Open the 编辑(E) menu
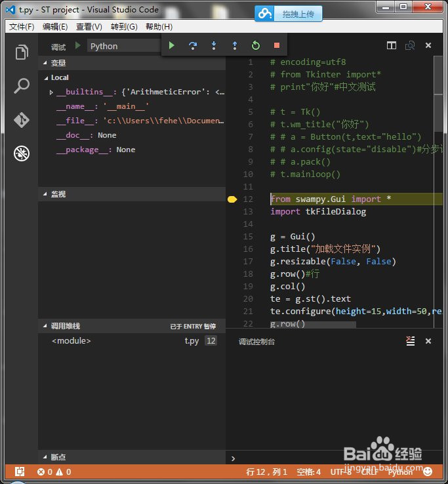The image size is (448, 484). pyautogui.click(x=55, y=27)
